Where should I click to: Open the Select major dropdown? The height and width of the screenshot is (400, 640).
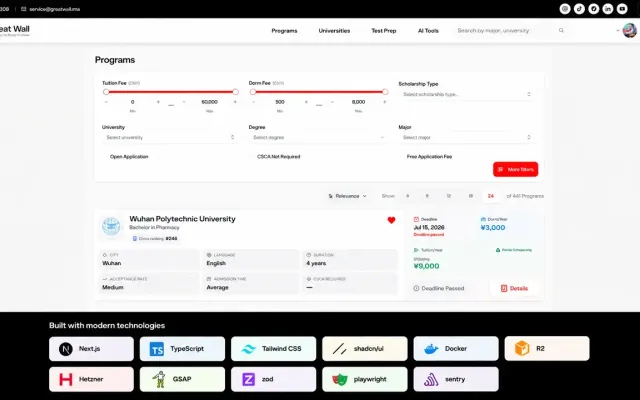(467, 138)
